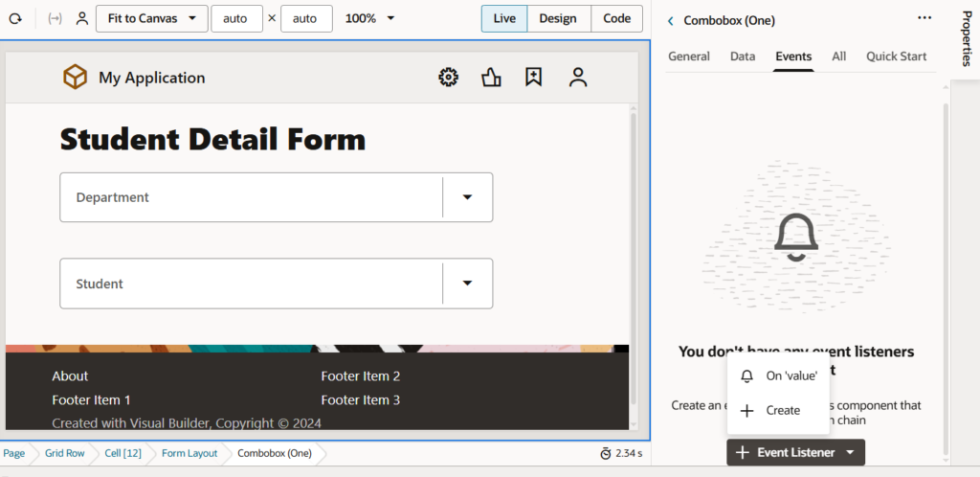Screen dimensions: 980x477
Task: Click the reload page icon
Action: tap(15, 18)
